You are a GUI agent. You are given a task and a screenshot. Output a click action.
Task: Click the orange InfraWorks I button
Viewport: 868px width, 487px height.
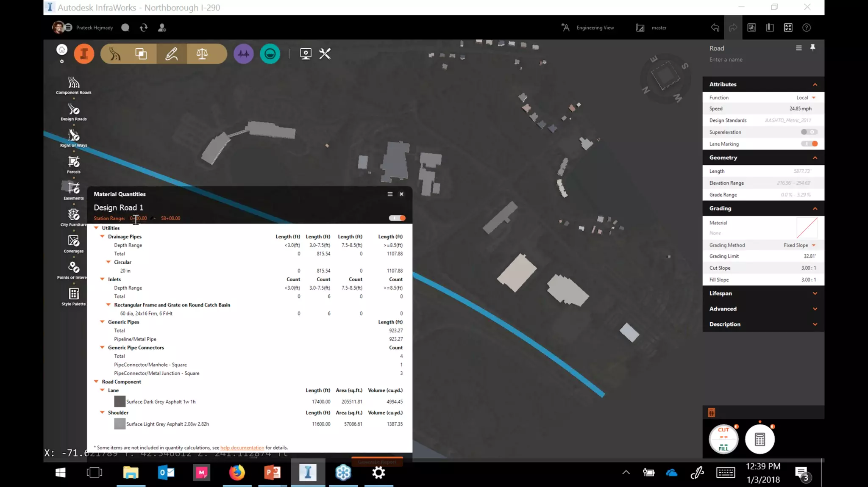(x=84, y=54)
